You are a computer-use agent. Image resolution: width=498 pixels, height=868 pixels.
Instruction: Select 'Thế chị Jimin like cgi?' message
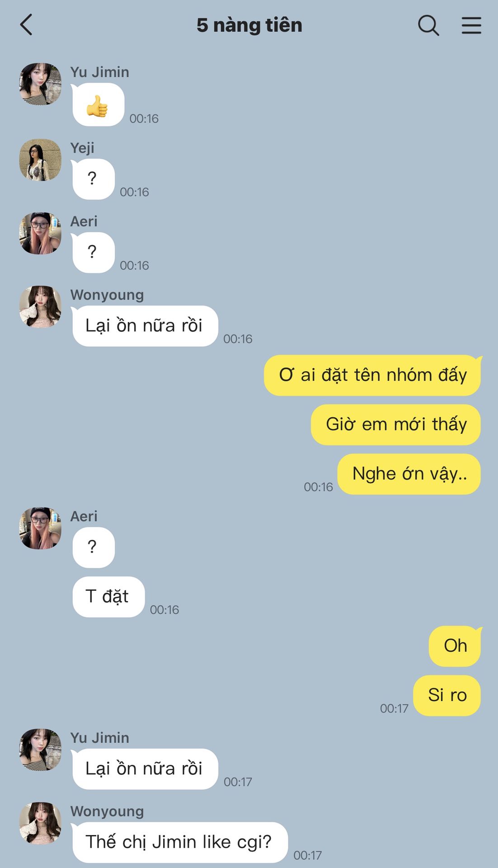click(x=179, y=842)
